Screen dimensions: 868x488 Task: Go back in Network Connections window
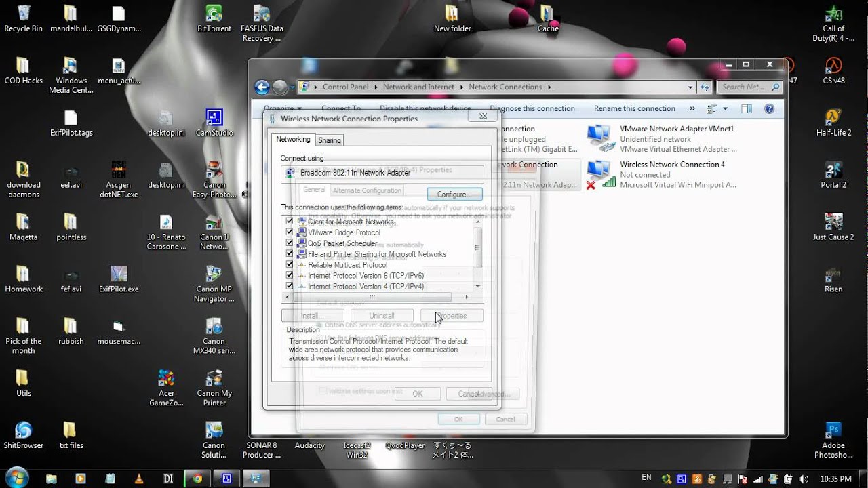[262, 87]
